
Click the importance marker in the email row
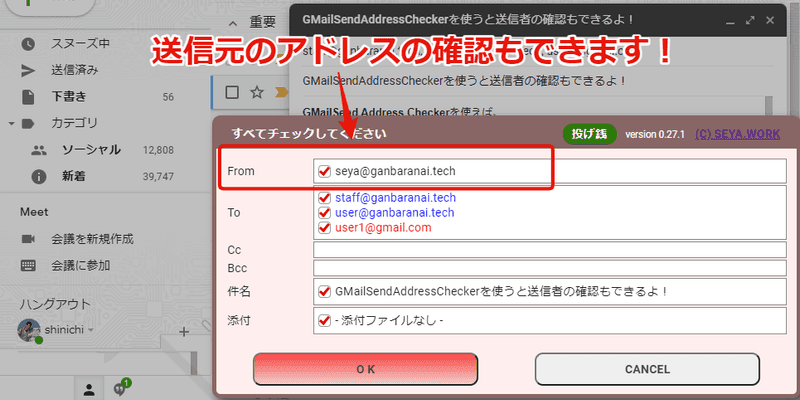coord(281,92)
